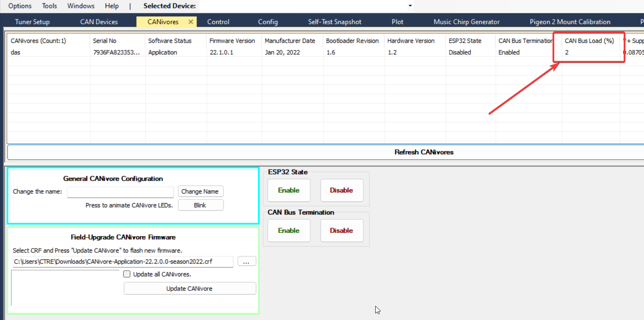Click the CRF file path field

tap(123, 262)
